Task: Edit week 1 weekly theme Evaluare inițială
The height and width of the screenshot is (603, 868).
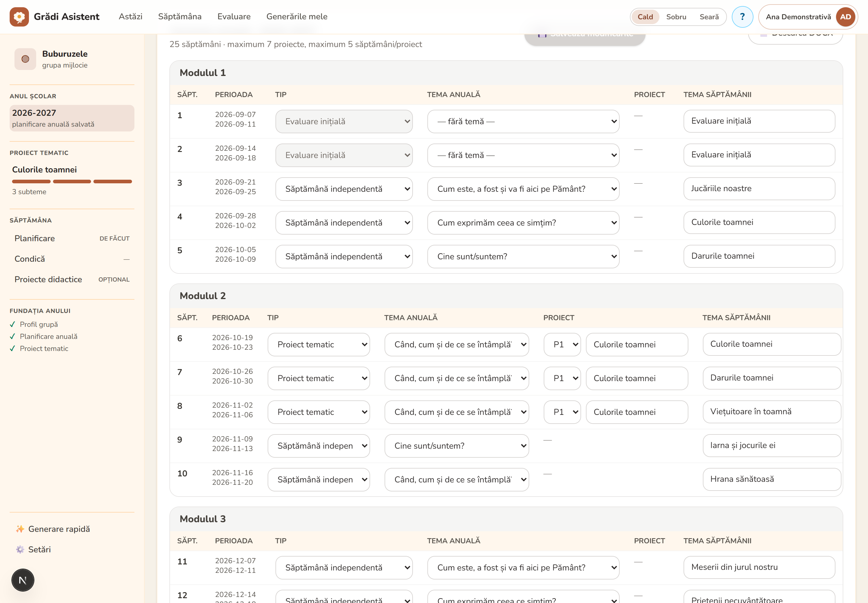Action: point(759,121)
